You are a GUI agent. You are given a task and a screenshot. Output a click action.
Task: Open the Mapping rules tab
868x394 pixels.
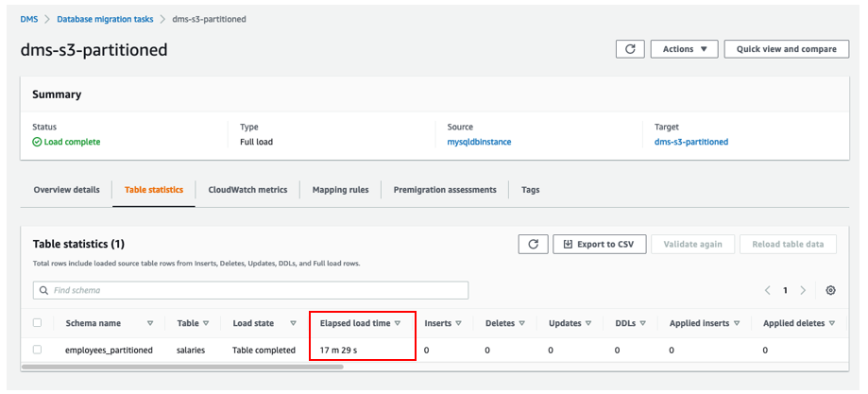340,190
